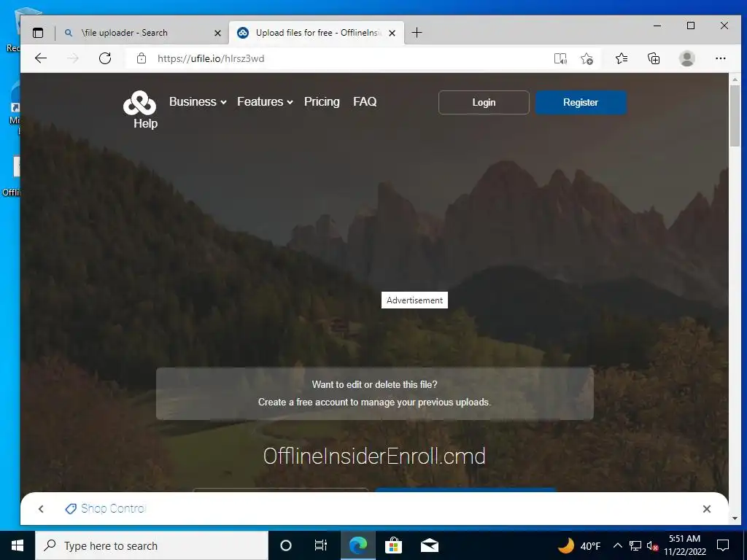Open the clock and date flyout

click(684, 545)
